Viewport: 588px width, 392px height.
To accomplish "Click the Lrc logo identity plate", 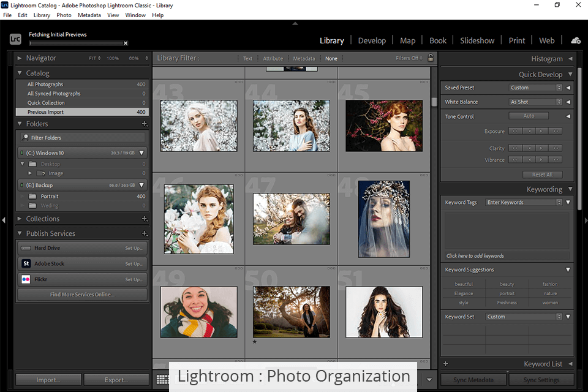I will pyautogui.click(x=15, y=39).
